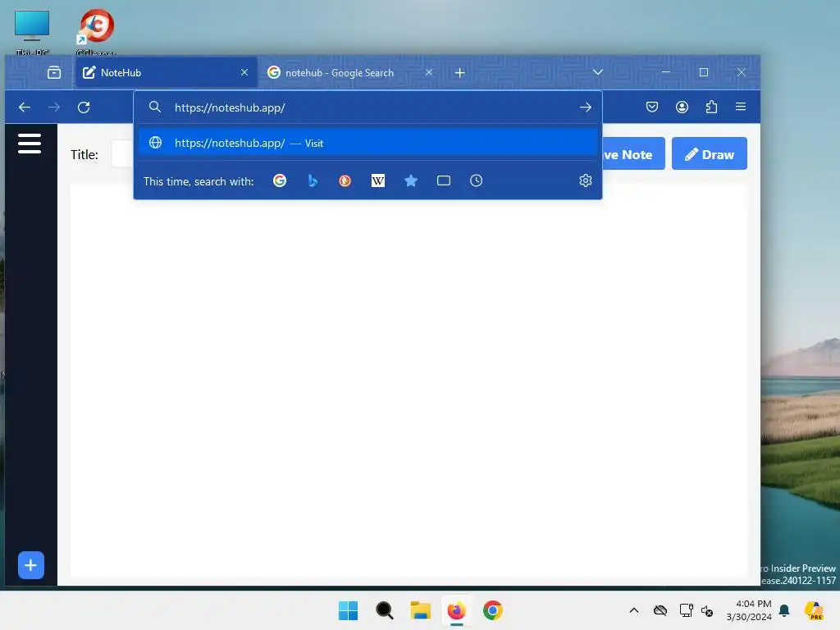Open the Firefox account icon

pos(682,107)
